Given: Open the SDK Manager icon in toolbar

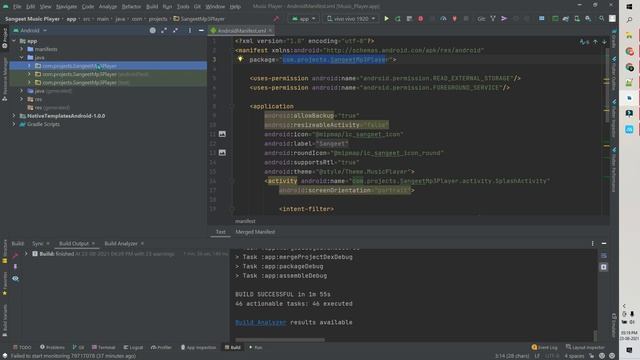Looking at the screenshot, I should pos(588,19).
